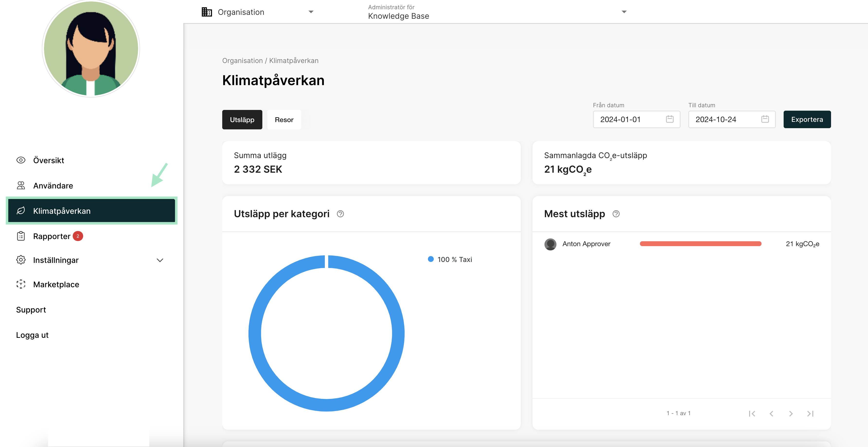
Task: Click the Organisation breadcrumb link
Action: (x=242, y=61)
